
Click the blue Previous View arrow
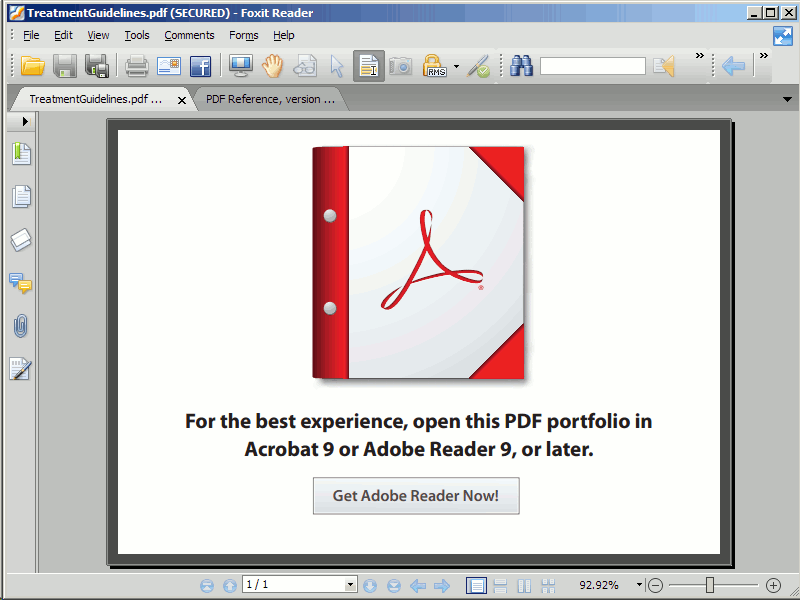coord(733,66)
